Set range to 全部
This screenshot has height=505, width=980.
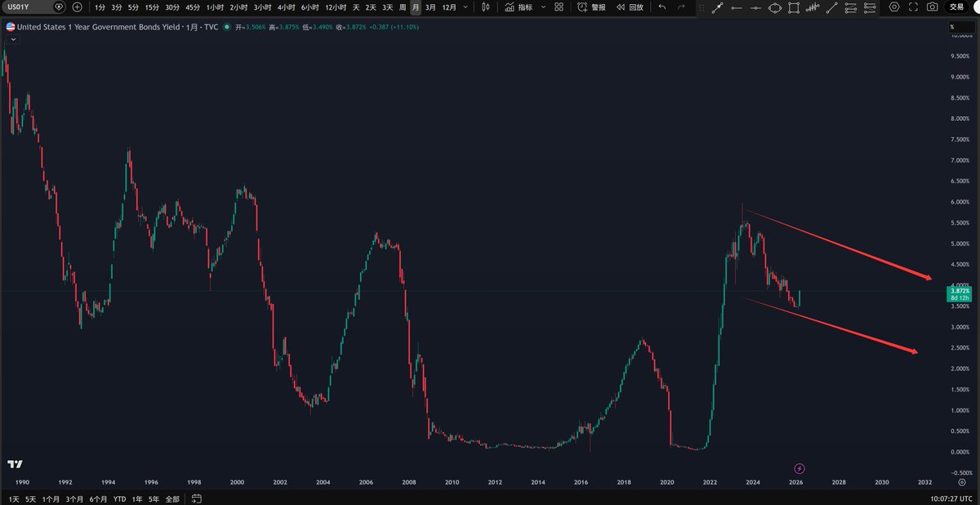[x=172, y=498]
